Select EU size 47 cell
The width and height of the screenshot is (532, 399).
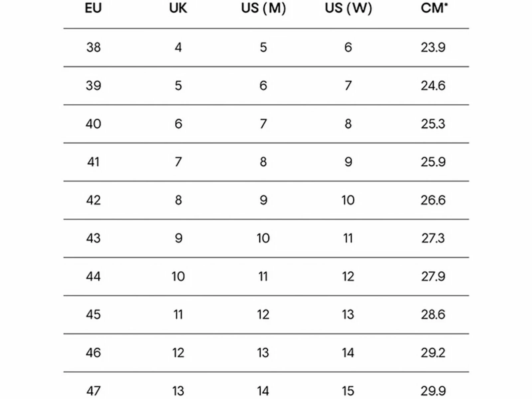pyautogui.click(x=93, y=391)
